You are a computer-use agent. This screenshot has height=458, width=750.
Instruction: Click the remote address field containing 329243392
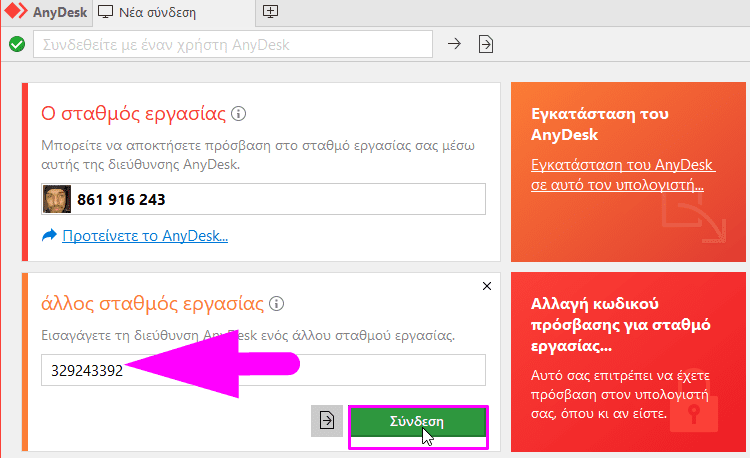point(263,370)
